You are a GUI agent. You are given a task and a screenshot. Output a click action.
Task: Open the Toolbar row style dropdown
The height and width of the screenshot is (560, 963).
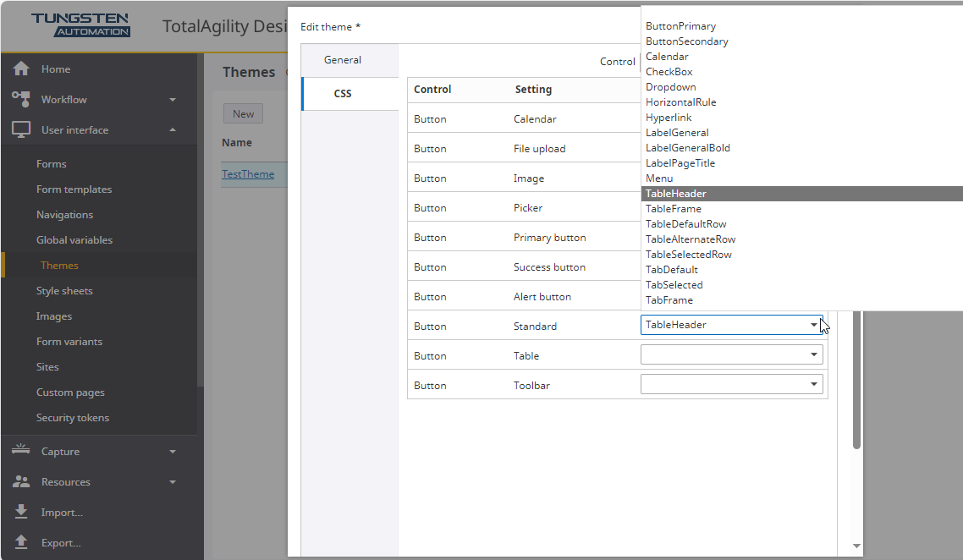coord(731,384)
